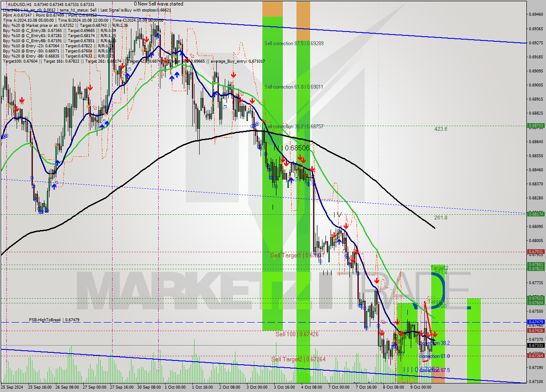Click the green 0.67851 price tag
The height and width of the screenshot is (392, 546).
[536, 264]
